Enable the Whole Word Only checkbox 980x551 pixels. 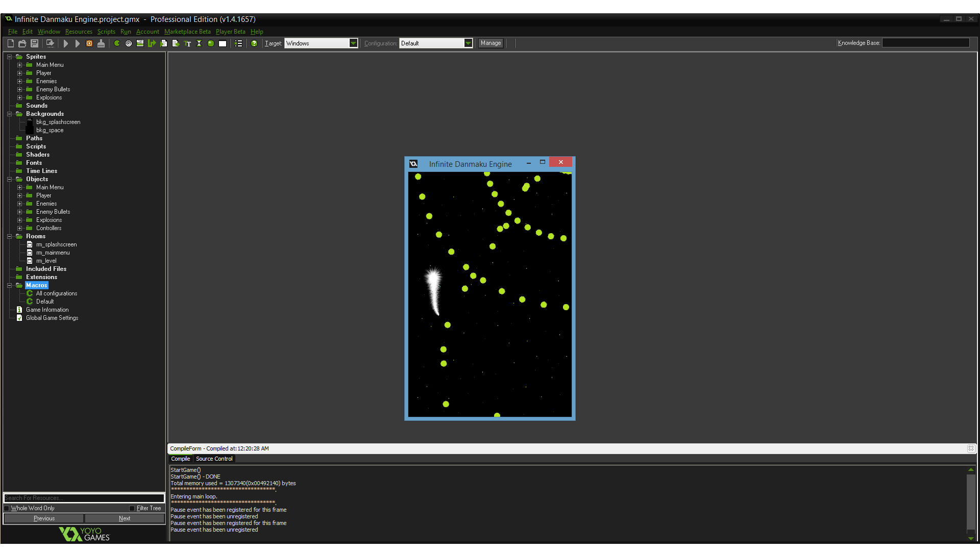[x=7, y=508]
